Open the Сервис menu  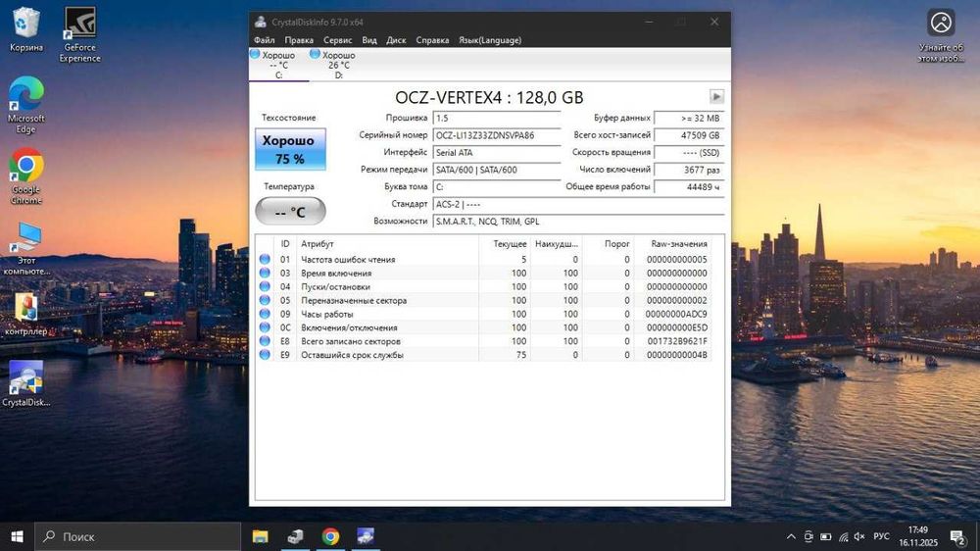[337, 40]
